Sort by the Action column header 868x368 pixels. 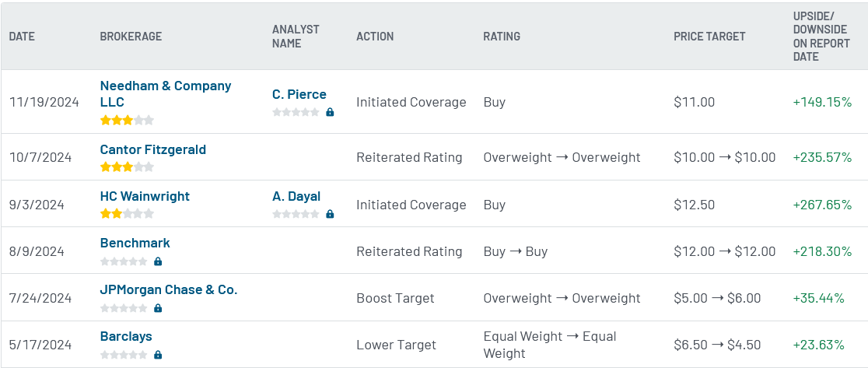click(x=375, y=37)
